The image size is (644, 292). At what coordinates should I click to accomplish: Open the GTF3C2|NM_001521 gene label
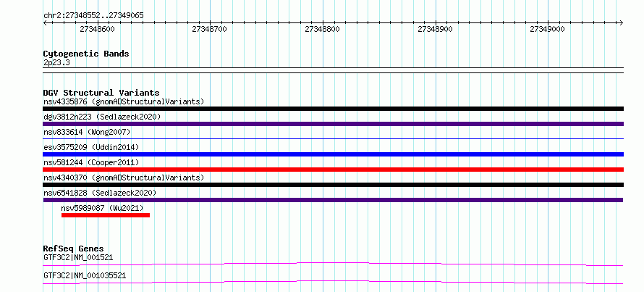pyautogui.click(x=78, y=257)
